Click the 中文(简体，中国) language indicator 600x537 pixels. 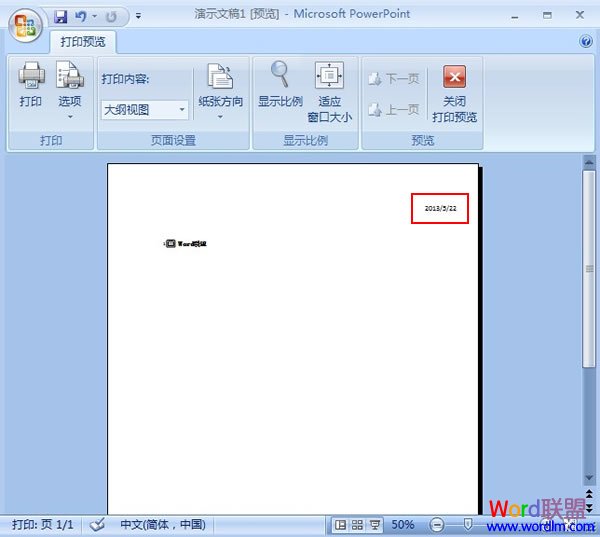click(x=163, y=524)
